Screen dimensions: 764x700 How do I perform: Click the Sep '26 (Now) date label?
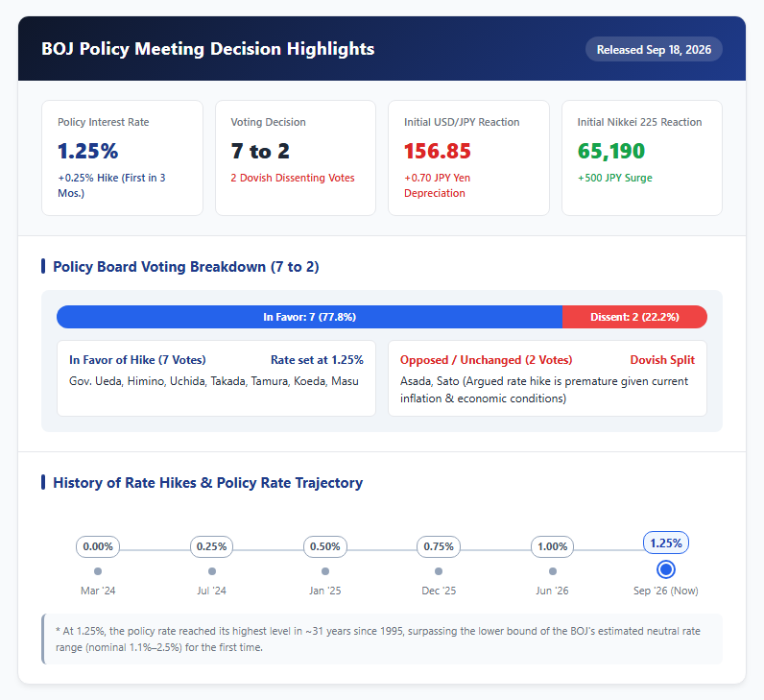pos(666,591)
